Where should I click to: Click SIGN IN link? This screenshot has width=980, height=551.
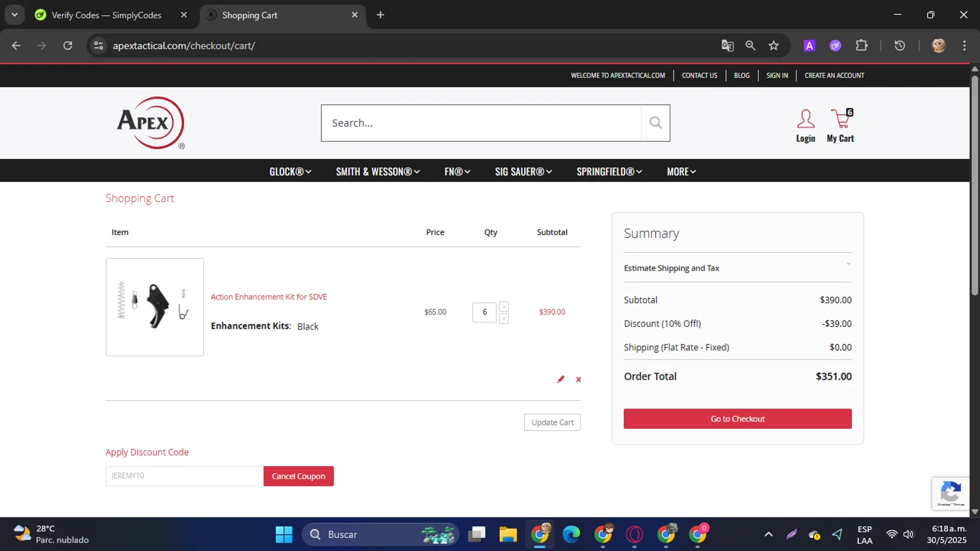click(777, 75)
